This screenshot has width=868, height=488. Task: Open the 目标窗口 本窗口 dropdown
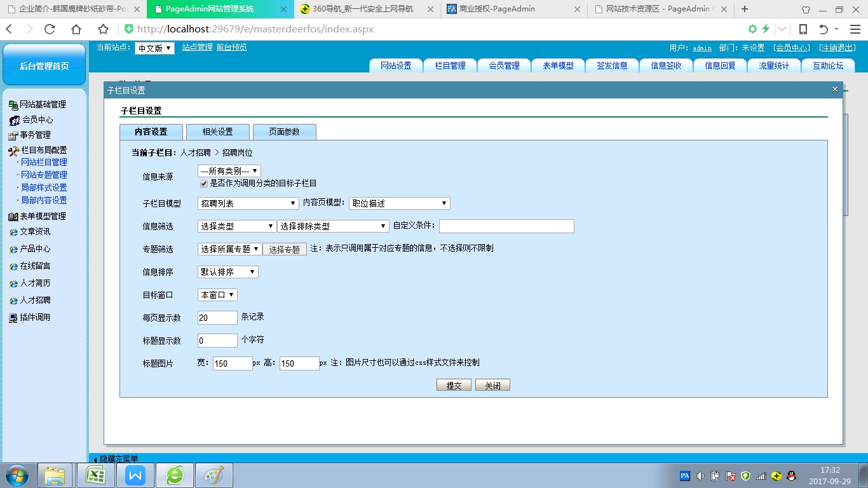pyautogui.click(x=217, y=295)
